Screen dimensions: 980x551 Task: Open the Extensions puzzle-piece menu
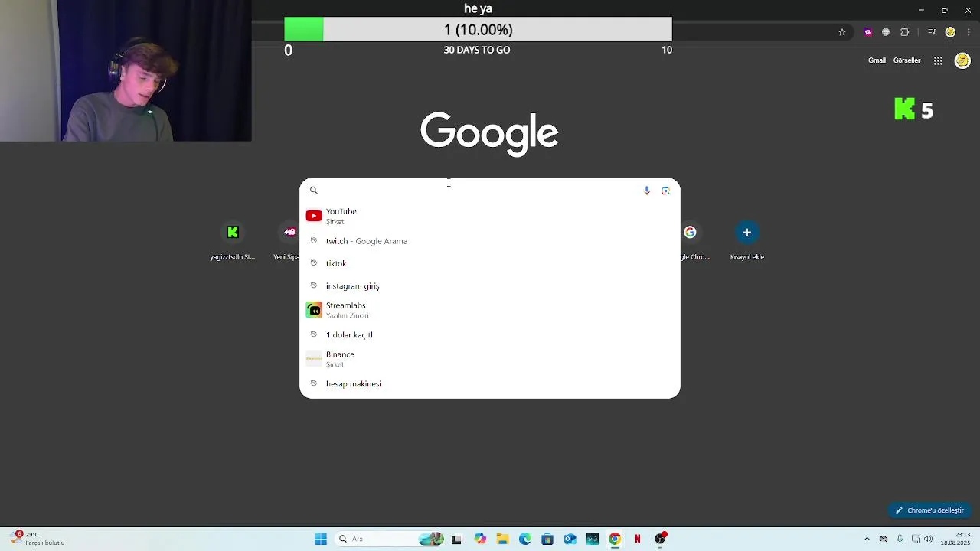(x=905, y=32)
